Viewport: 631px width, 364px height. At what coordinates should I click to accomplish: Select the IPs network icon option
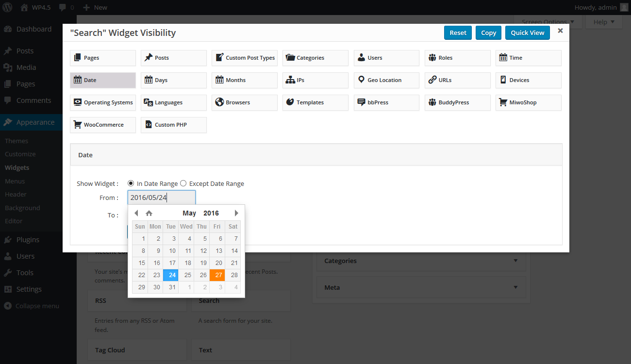coord(315,80)
